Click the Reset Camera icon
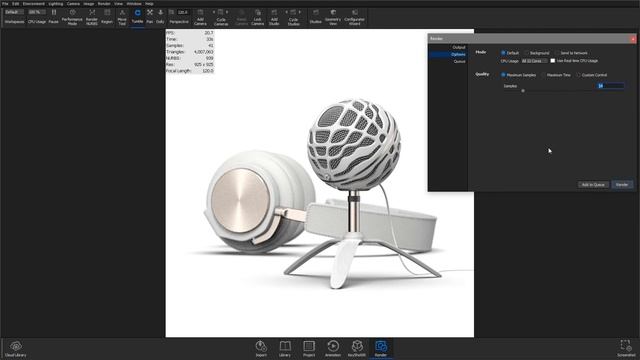Viewport: 640px width, 360px height. click(242, 13)
